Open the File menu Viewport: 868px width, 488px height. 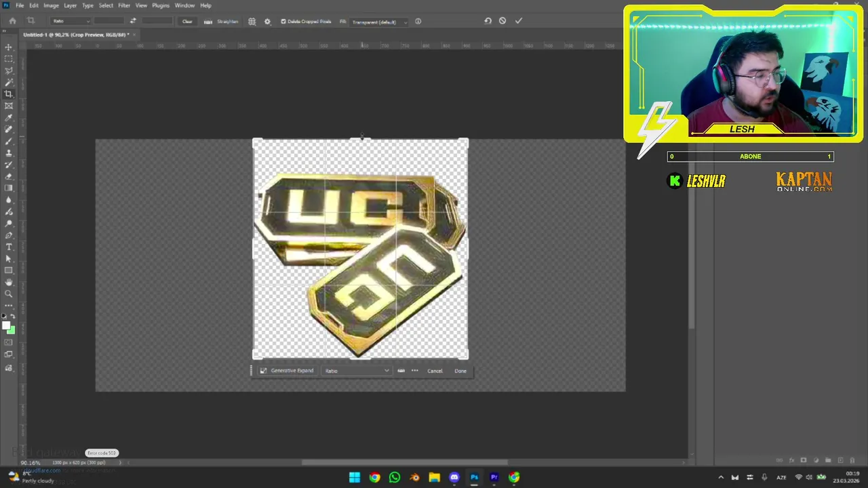click(x=20, y=5)
